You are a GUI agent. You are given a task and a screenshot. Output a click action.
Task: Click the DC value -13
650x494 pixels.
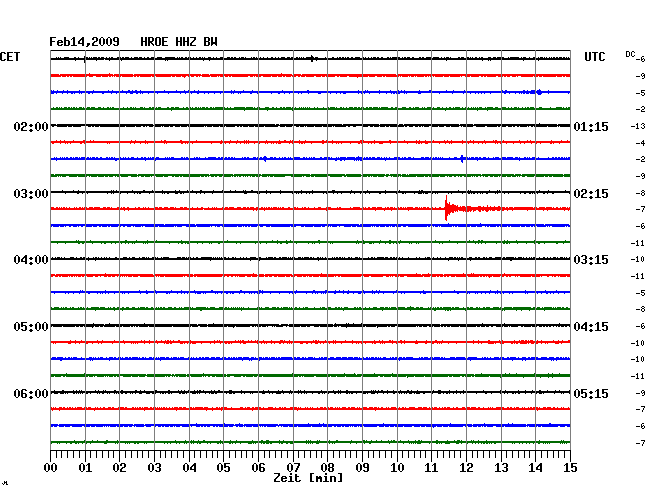tap(638, 126)
